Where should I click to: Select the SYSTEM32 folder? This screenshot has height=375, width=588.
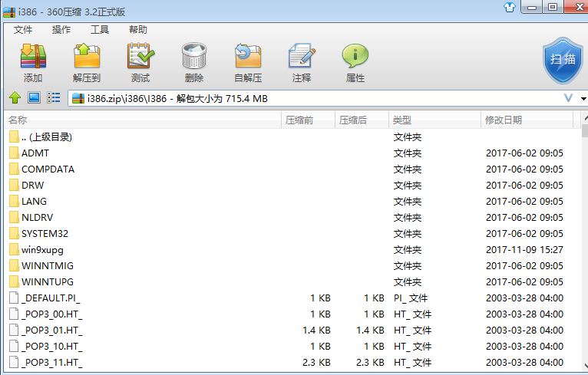(x=292, y=233)
